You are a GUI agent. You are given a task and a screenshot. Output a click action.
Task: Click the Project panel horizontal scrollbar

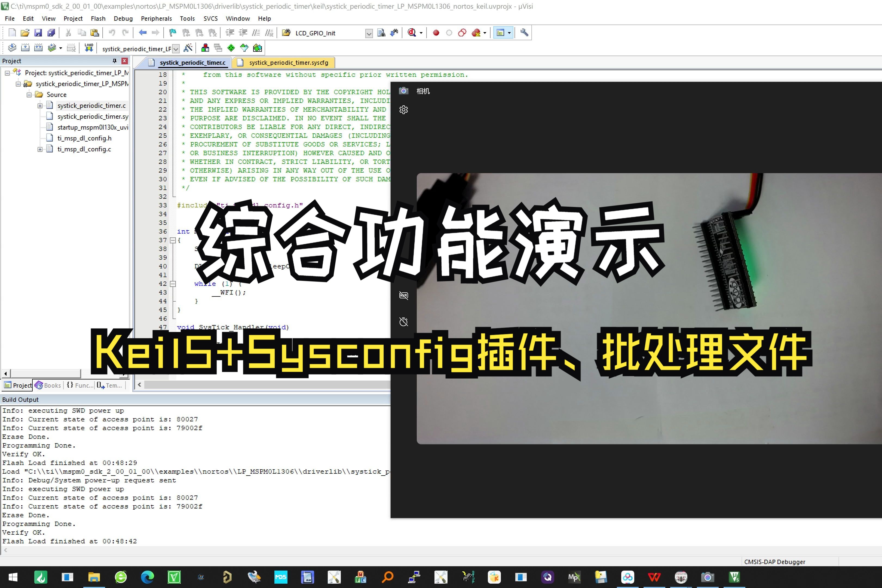[x=45, y=373]
